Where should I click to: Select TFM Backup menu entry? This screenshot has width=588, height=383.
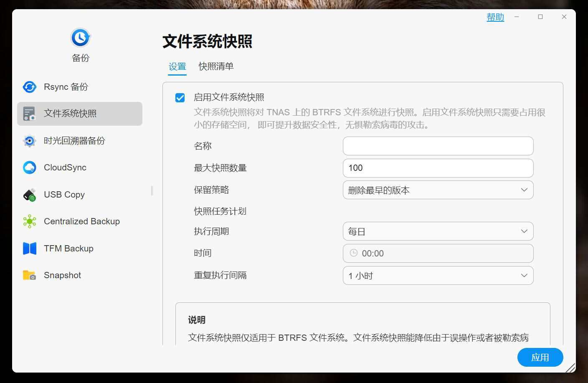click(x=80, y=249)
